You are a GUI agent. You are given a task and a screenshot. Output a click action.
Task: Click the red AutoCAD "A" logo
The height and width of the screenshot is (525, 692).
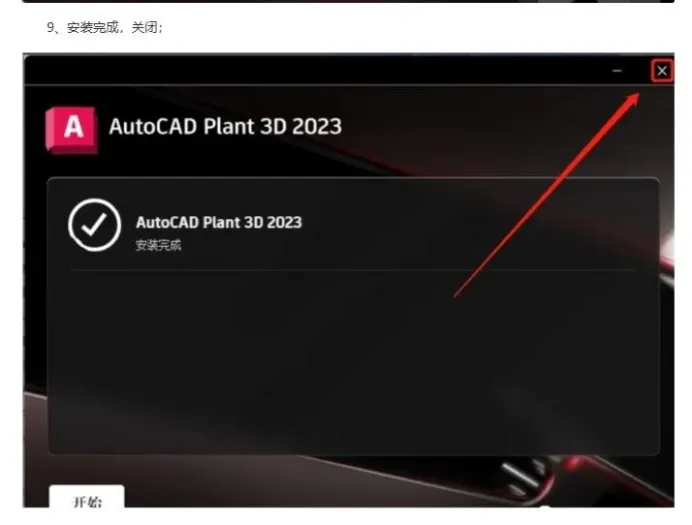(x=71, y=130)
